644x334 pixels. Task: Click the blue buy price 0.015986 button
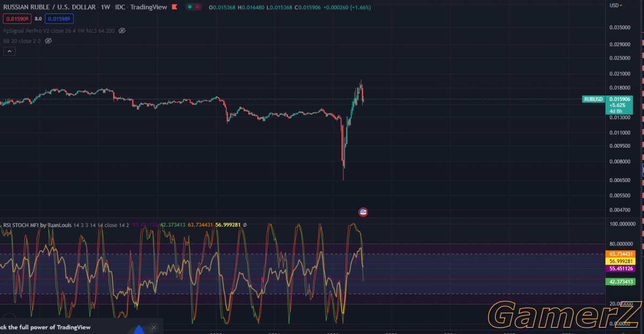[x=58, y=19]
